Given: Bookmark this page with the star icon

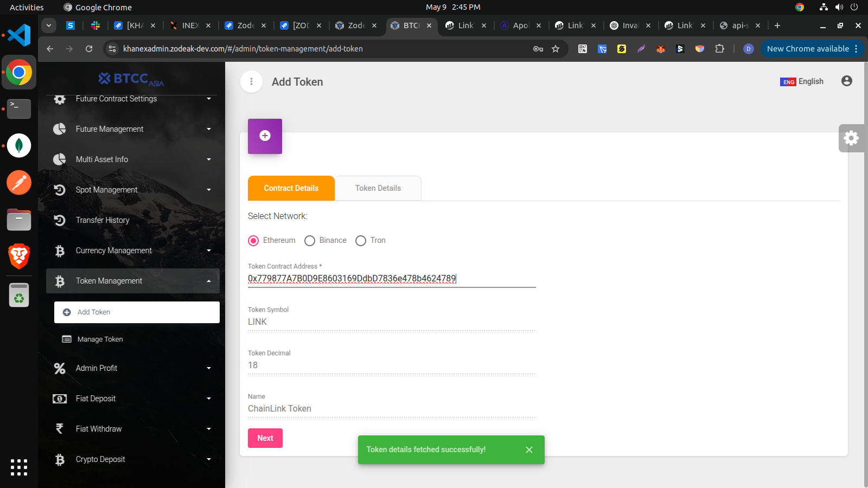Looking at the screenshot, I should point(556,49).
